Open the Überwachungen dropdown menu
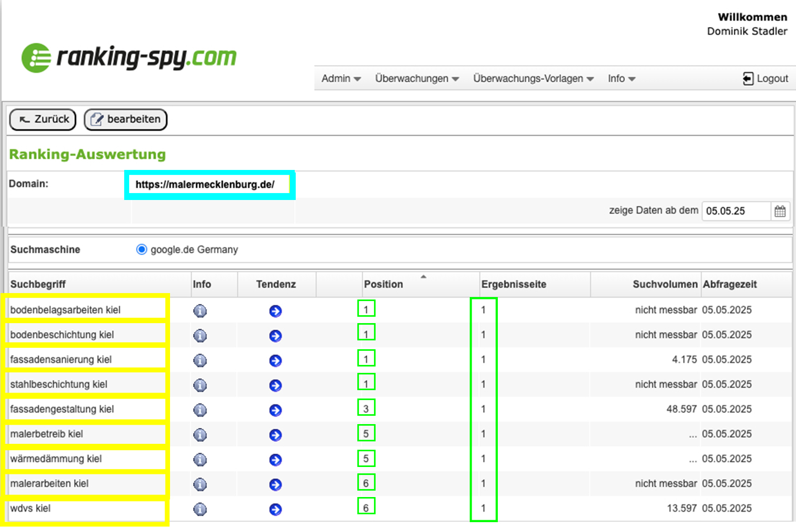Viewport: 796px width, 532px height. click(x=416, y=79)
